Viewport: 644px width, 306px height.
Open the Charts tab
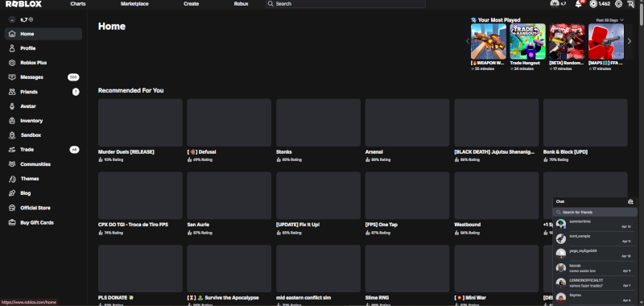click(78, 4)
